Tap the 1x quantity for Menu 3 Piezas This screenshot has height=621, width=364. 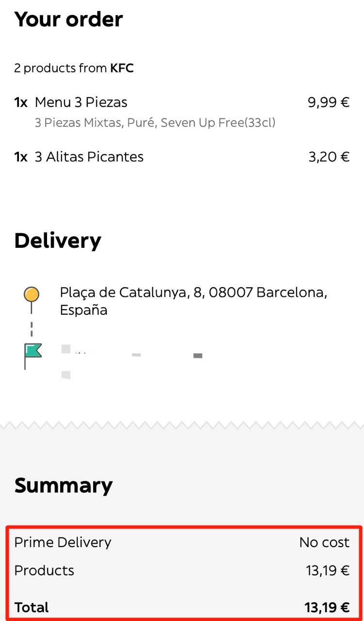(21, 103)
